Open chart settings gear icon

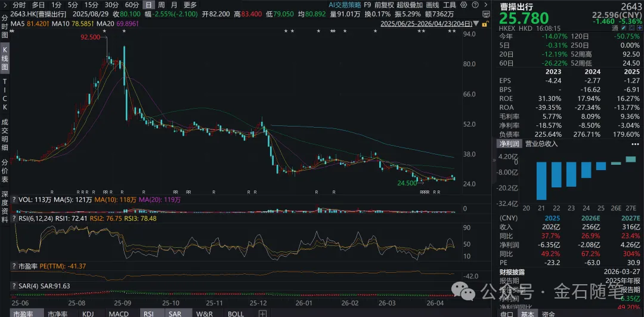coord(464,5)
